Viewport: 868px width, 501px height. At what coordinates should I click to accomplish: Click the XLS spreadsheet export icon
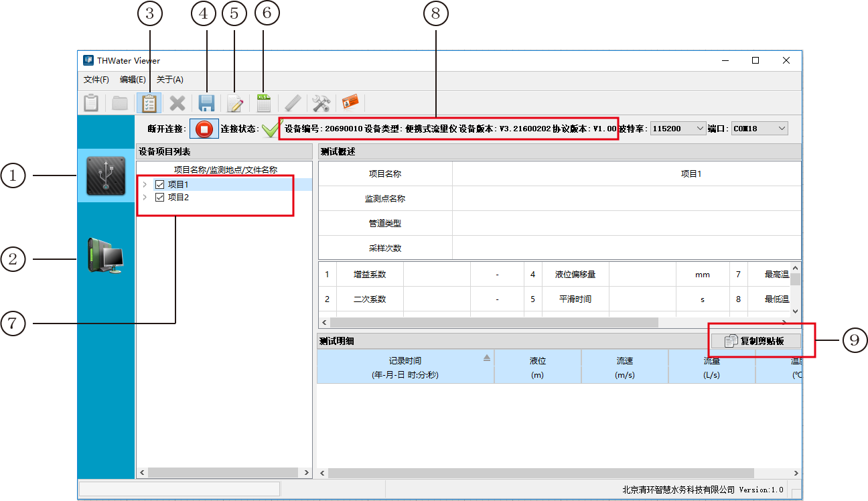[264, 103]
